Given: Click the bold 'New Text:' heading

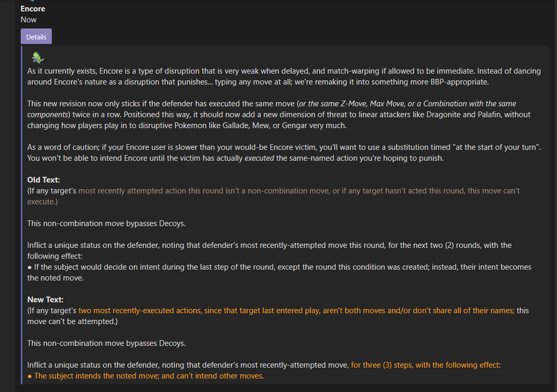Looking at the screenshot, I should click(46, 299).
